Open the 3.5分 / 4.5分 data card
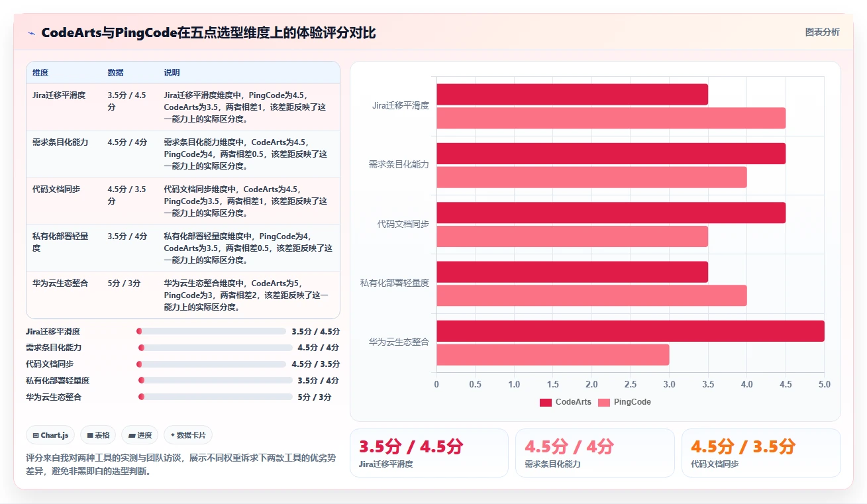This screenshot has height=504, width=867. click(429, 453)
